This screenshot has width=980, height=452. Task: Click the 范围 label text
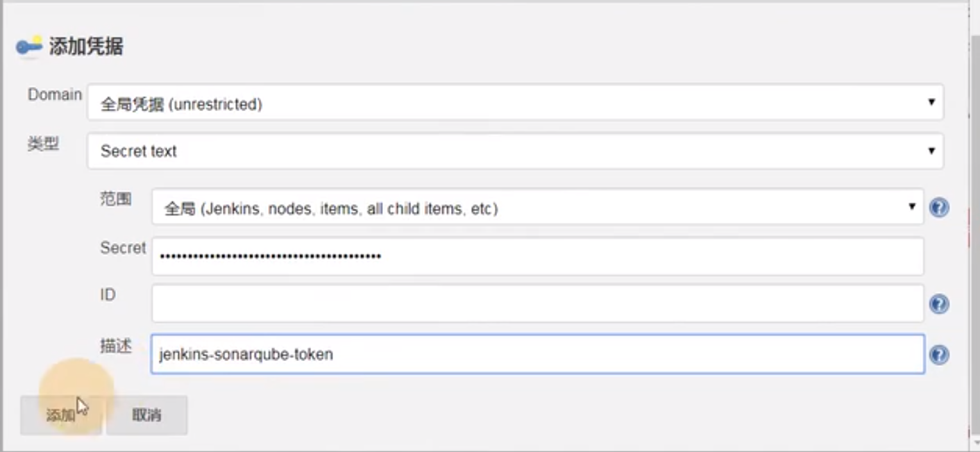(x=115, y=199)
